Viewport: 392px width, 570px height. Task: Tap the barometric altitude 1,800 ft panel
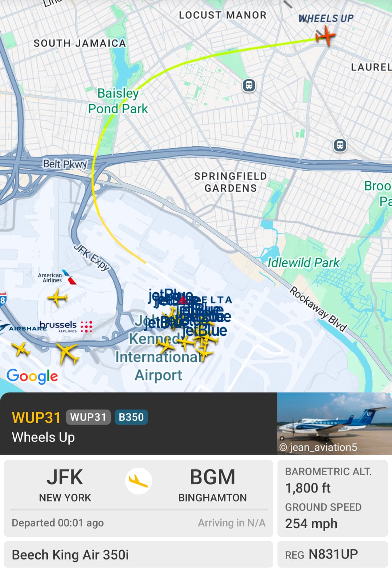[x=332, y=481]
